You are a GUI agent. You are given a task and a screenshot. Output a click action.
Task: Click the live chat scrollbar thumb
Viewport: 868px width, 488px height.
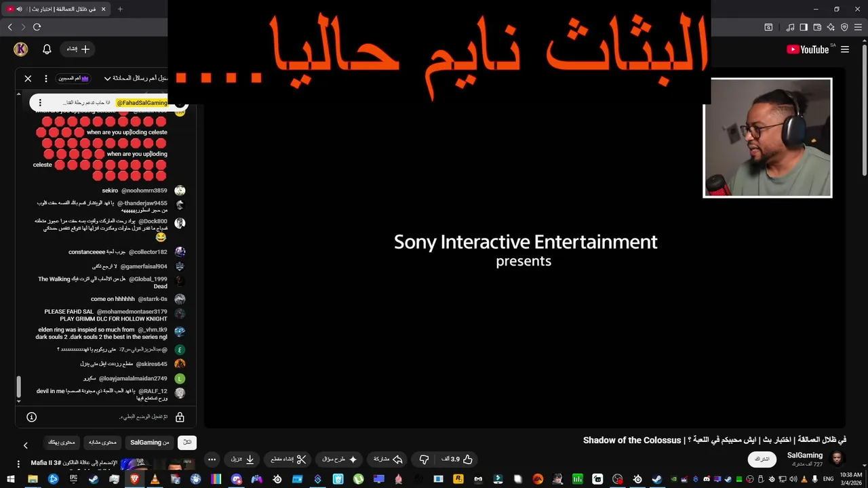[19, 387]
